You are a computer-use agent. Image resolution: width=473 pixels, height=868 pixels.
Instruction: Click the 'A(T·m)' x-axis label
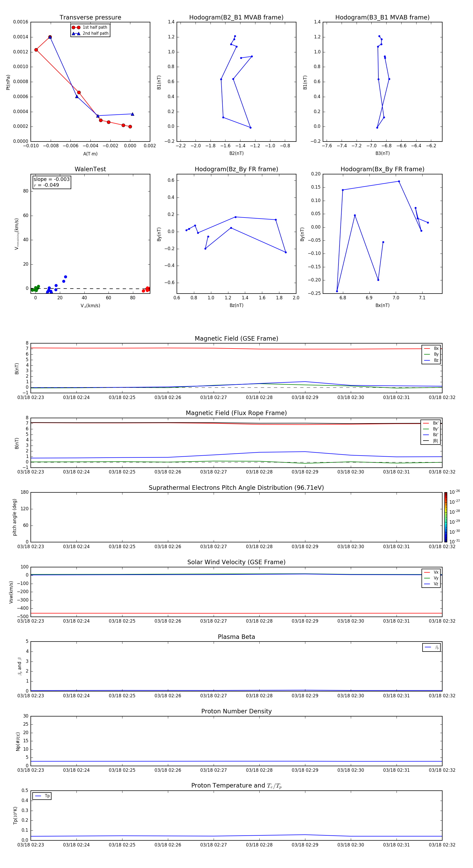tap(90, 154)
